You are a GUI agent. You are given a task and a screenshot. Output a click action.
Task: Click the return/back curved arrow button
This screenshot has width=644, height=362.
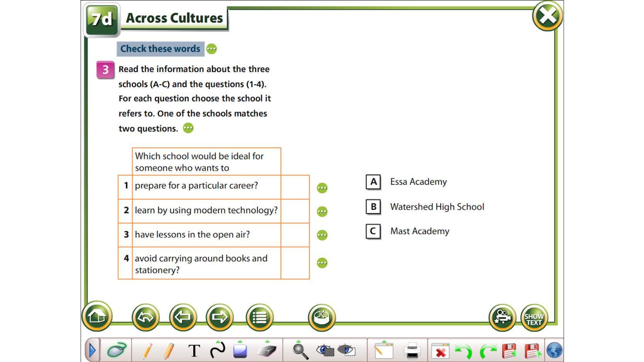click(145, 317)
